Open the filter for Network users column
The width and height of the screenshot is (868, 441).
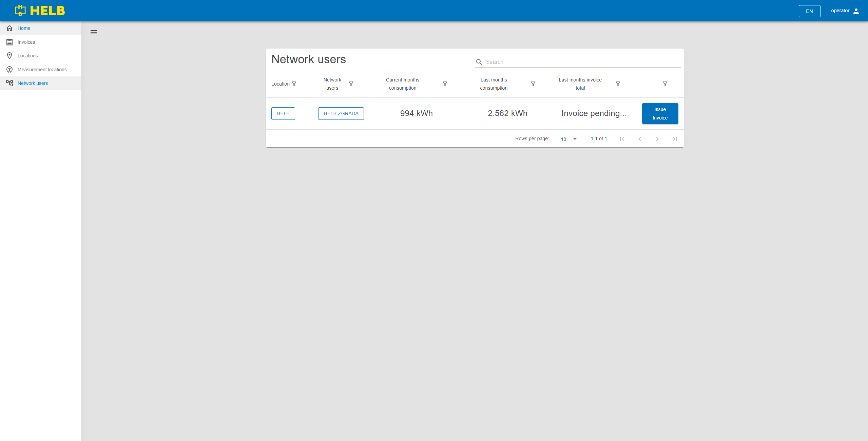351,84
